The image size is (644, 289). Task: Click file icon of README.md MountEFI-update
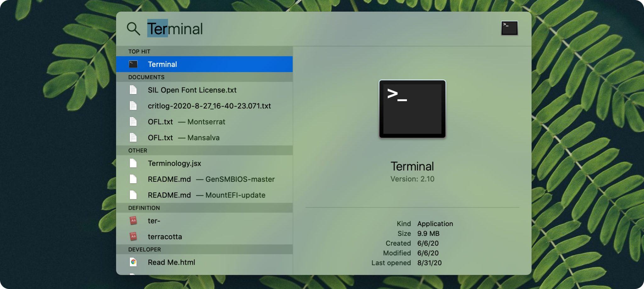(133, 195)
